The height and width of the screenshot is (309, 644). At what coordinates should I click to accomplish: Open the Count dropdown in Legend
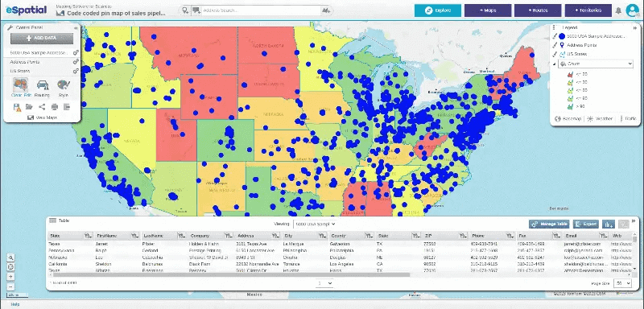click(x=596, y=64)
